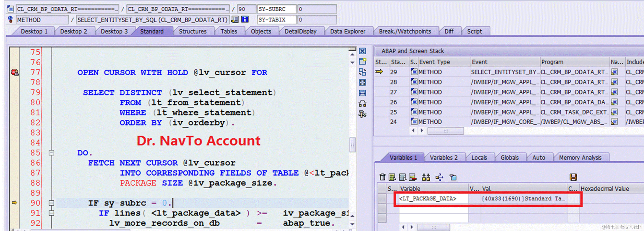The width and height of the screenshot is (644, 231).
Task: Click the breakpoint icon at line 77
Action: tap(15, 72)
